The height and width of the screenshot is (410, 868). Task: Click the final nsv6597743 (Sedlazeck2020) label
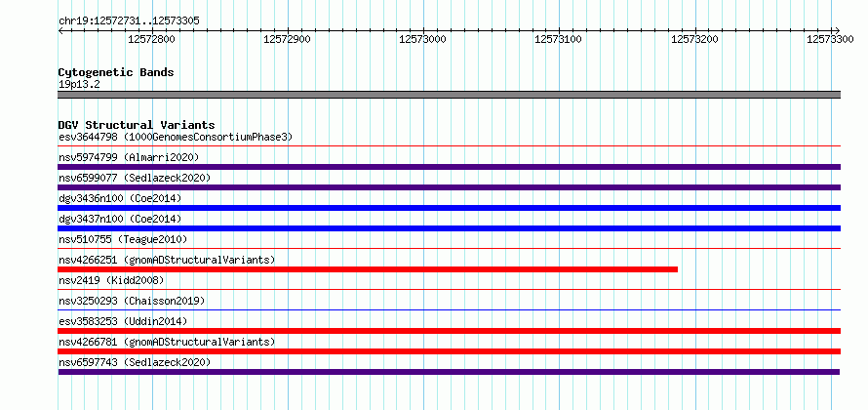135,362
